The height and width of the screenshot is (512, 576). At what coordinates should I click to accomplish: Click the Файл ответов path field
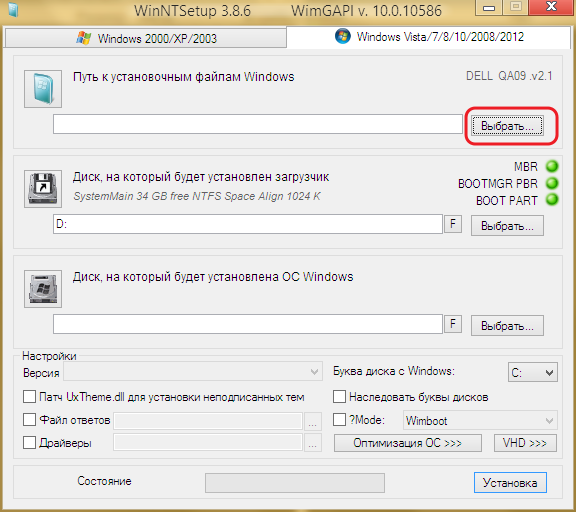pos(208,421)
